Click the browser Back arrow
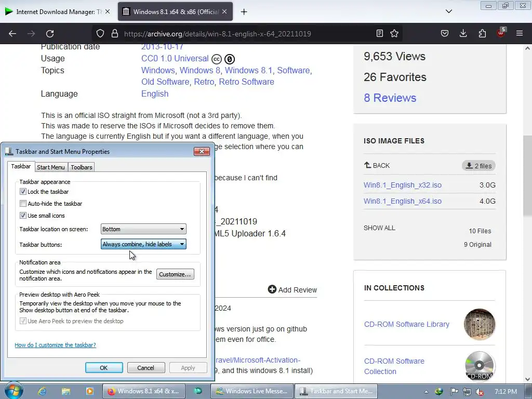This screenshot has height=399, width=532. click(12, 34)
